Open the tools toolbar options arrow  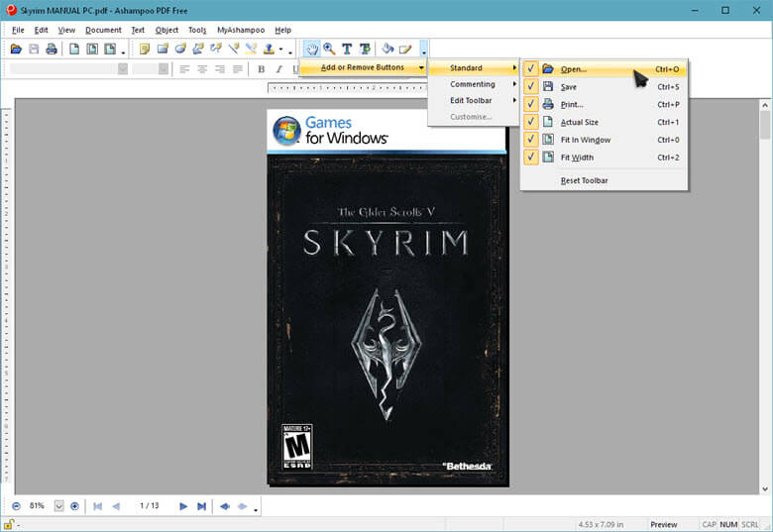424,49
